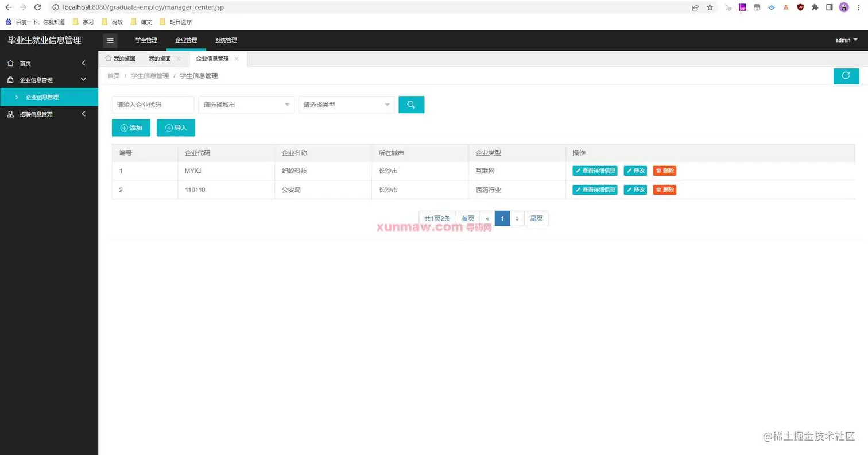Toggle the sidebar with hamburger menu icon
868x455 pixels.
(x=110, y=40)
